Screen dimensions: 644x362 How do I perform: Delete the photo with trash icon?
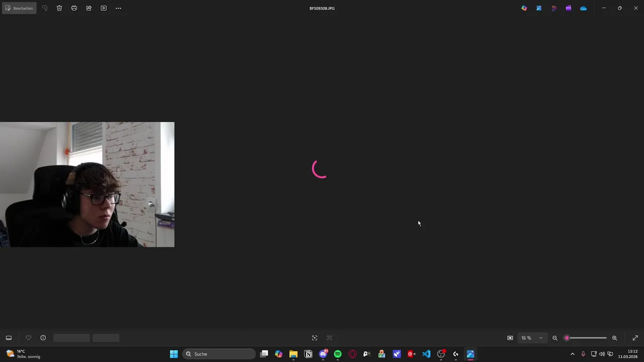59,8
